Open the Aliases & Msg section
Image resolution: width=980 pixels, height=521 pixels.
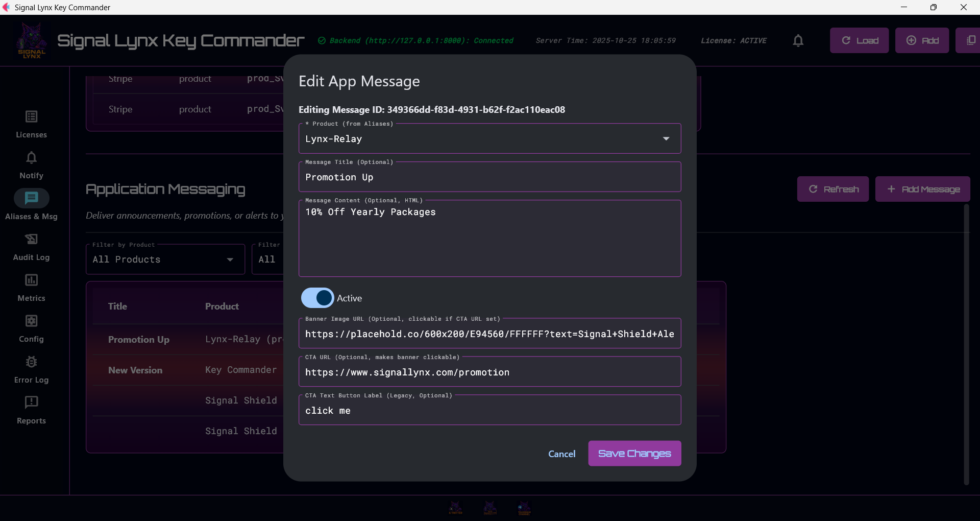coord(31,205)
